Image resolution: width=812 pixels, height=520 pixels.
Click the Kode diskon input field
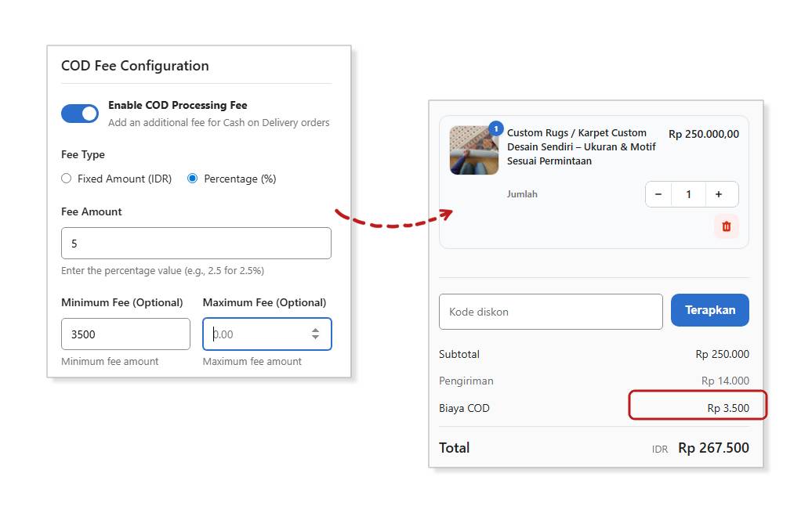(x=550, y=311)
